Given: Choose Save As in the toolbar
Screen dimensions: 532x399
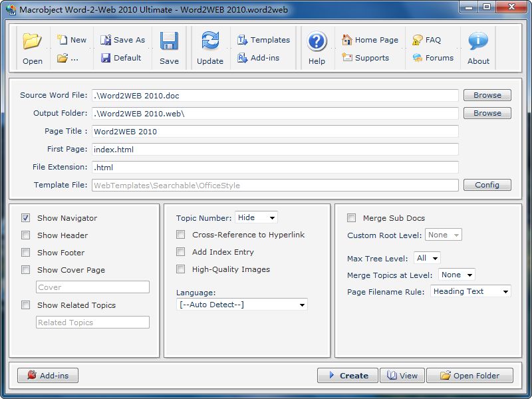Looking at the screenshot, I should (122, 40).
